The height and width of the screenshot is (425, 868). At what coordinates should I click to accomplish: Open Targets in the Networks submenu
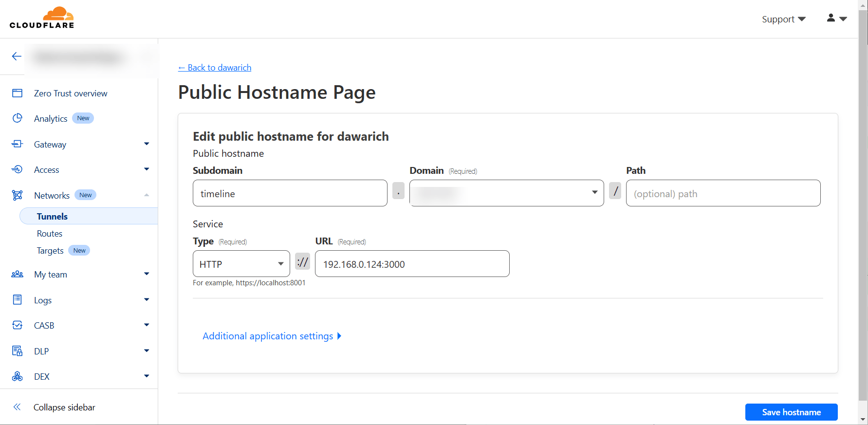coord(50,251)
